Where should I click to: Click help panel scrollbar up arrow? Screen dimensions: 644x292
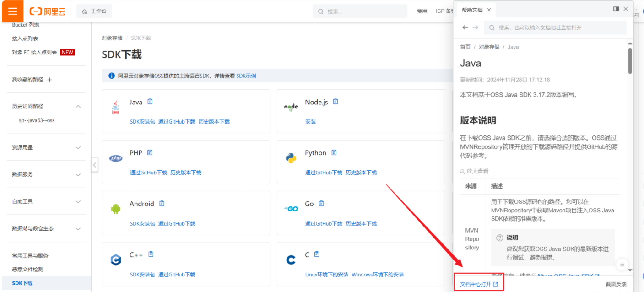pyautogui.click(x=630, y=43)
